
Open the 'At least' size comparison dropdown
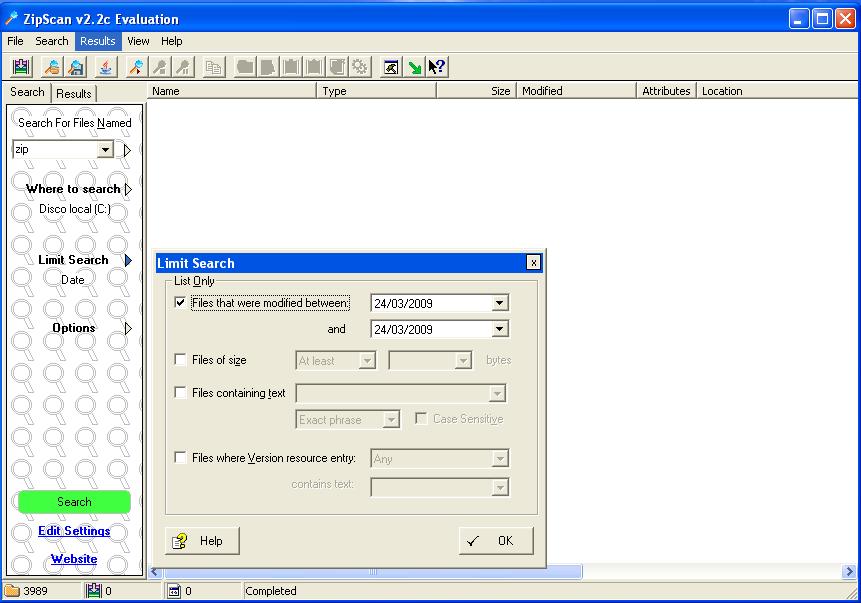pyautogui.click(x=367, y=360)
